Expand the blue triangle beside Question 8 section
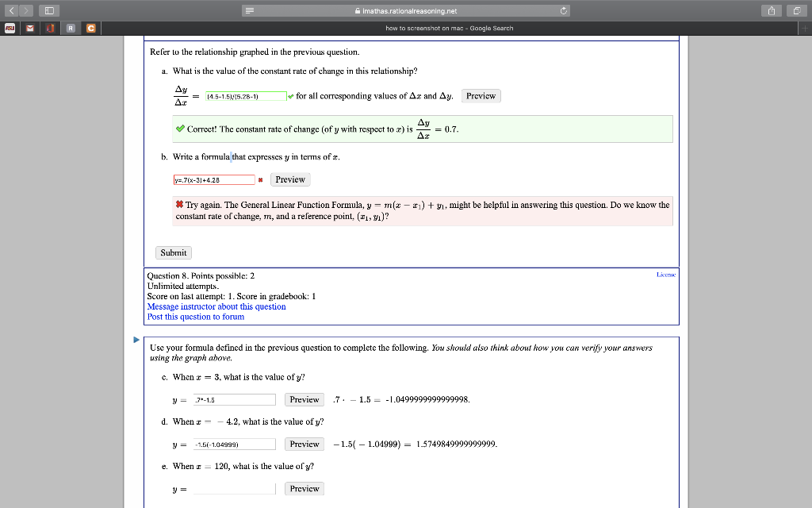812x508 pixels. click(x=136, y=338)
